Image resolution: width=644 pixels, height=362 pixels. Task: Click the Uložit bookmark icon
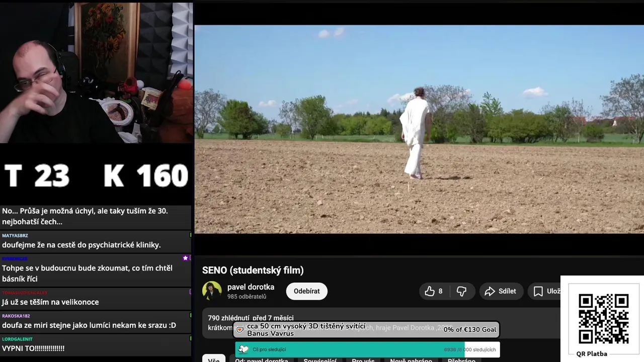tap(538, 291)
